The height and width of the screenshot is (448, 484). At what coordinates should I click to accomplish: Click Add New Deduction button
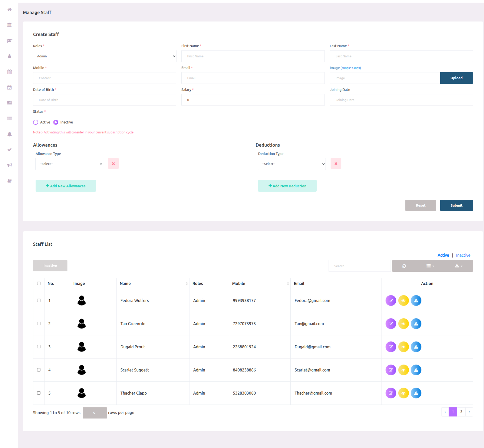tap(287, 186)
